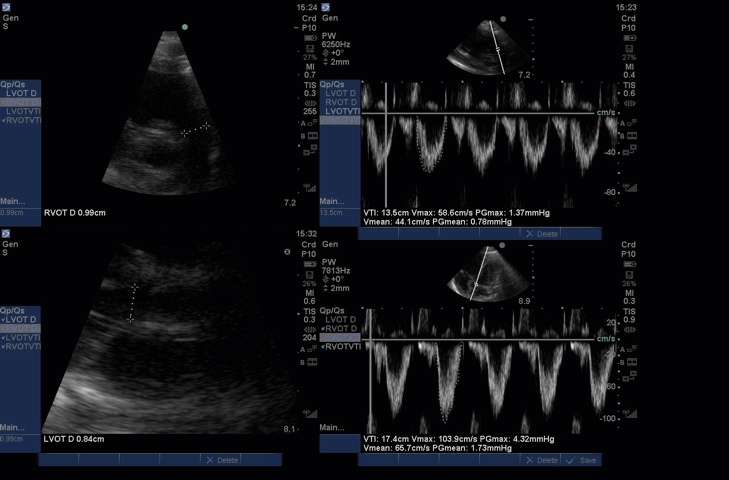
Task: Click Delete below VTI 13.5cm Doppler panel
Action: click(x=542, y=234)
